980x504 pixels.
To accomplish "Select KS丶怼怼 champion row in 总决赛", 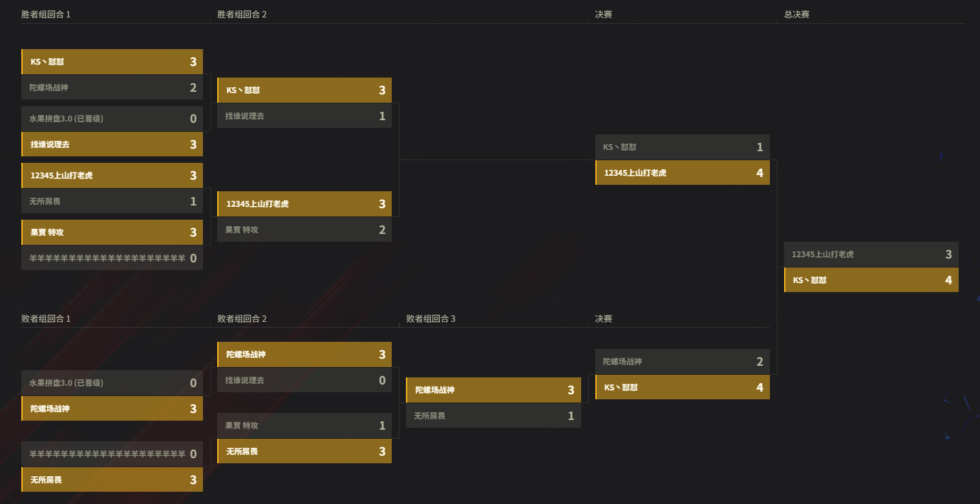I will [x=871, y=280].
